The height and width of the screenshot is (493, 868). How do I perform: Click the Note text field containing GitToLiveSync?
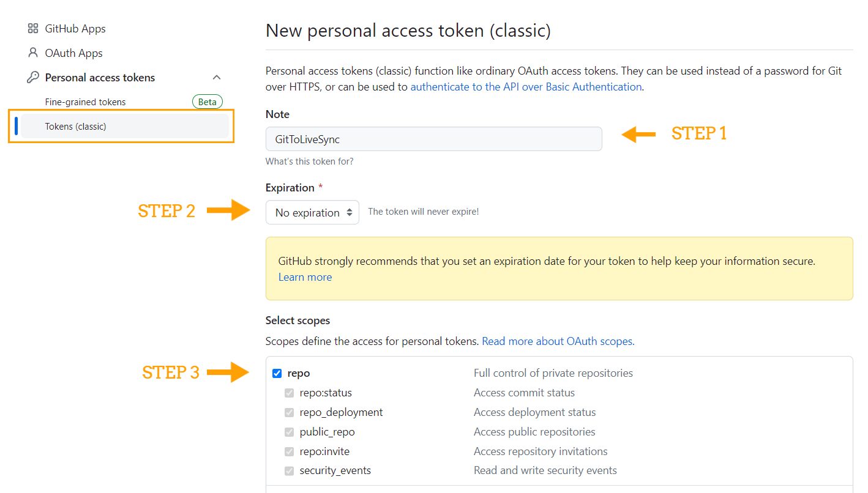(433, 139)
